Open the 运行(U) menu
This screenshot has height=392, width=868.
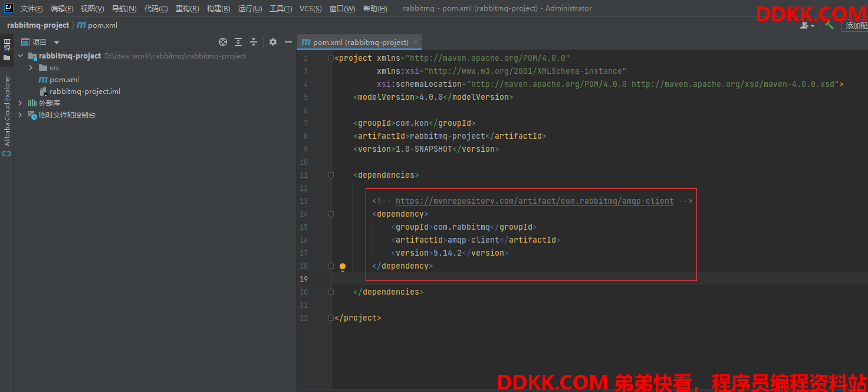click(x=250, y=9)
